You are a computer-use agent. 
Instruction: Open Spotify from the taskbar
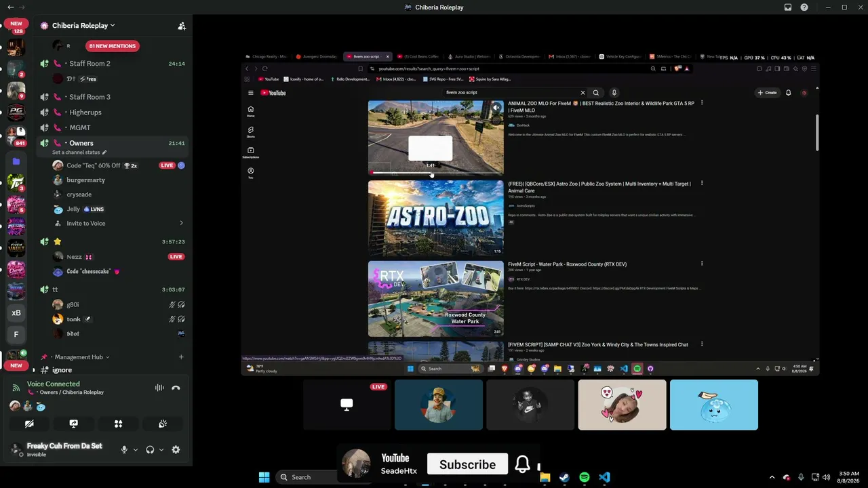[585, 477]
